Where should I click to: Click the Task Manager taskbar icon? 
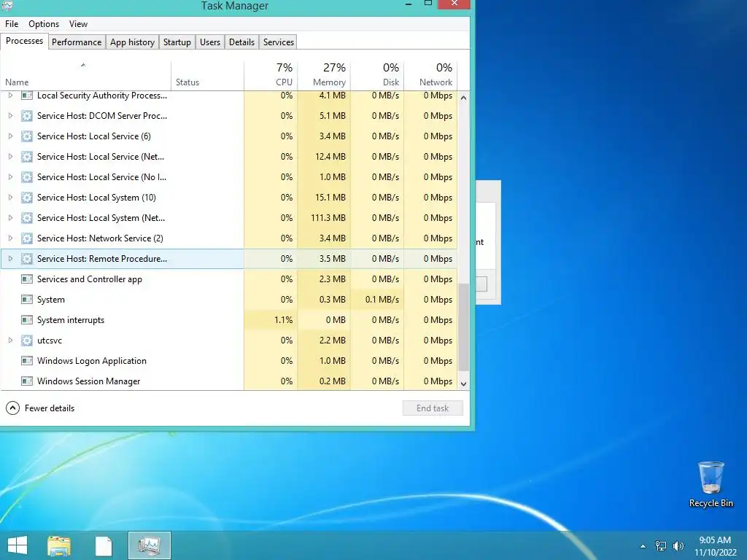[149, 545]
